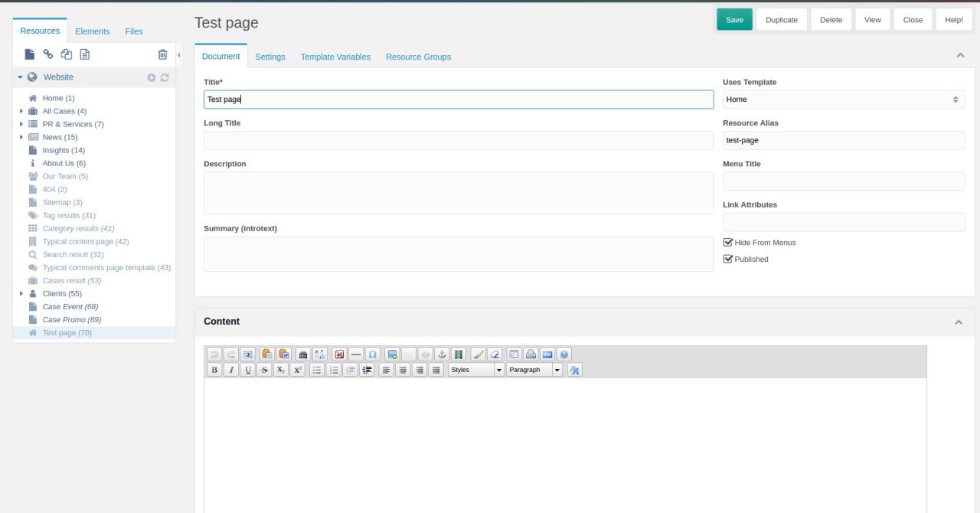Image resolution: width=980 pixels, height=513 pixels.
Task: Click the View button
Action: click(873, 20)
